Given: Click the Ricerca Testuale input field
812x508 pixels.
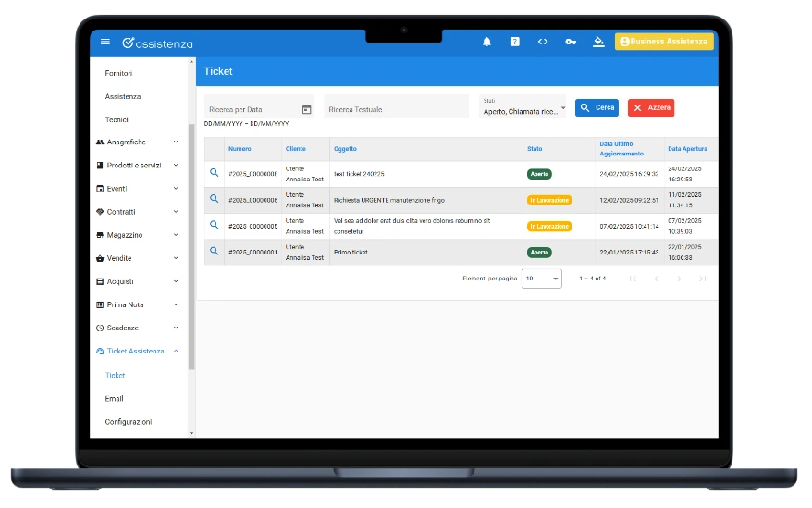Looking at the screenshot, I should pos(396,110).
